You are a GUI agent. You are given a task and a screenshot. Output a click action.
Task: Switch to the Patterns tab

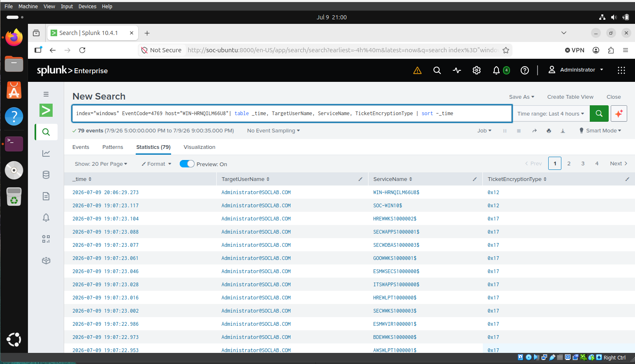click(x=113, y=147)
